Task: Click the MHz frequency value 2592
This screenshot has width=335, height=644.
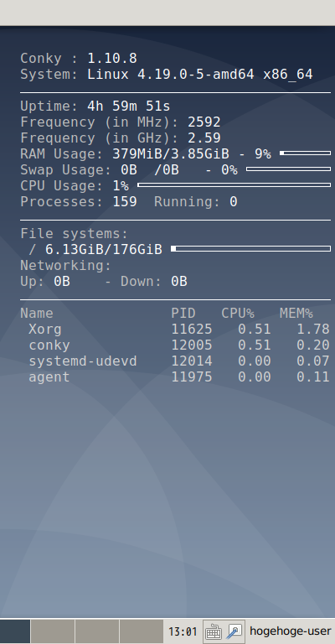Action: tap(204, 122)
